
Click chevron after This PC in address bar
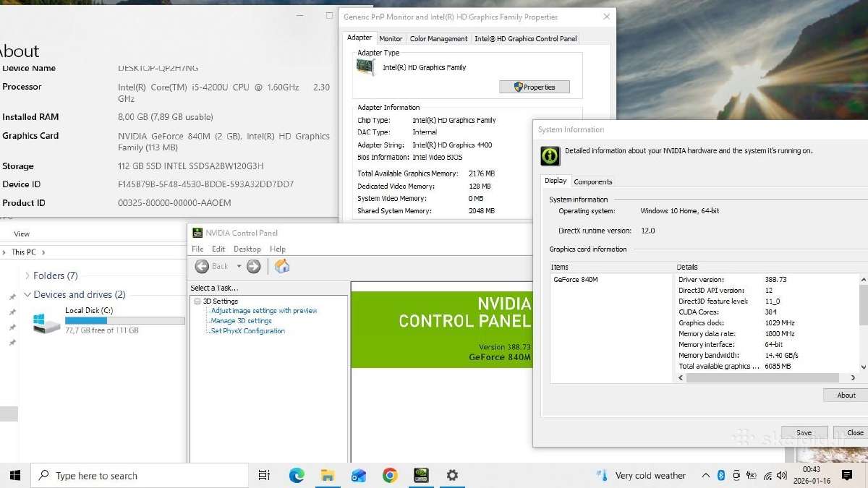pos(43,252)
